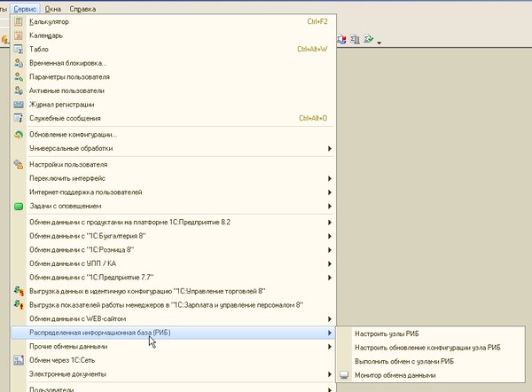Click the Настройки пользователя icon

[x=19, y=165]
